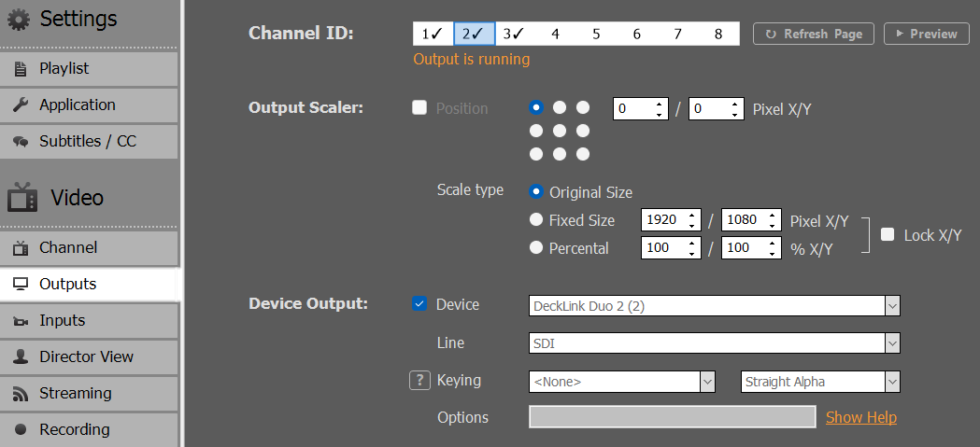Choose Percental scale type
Viewport: 980px width, 447px height.
pyautogui.click(x=536, y=247)
